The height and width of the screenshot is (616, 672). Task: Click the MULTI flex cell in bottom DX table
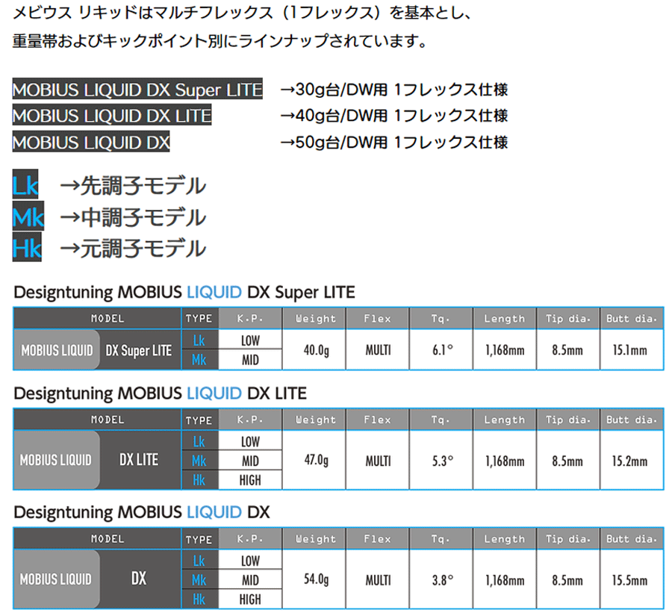(378, 579)
